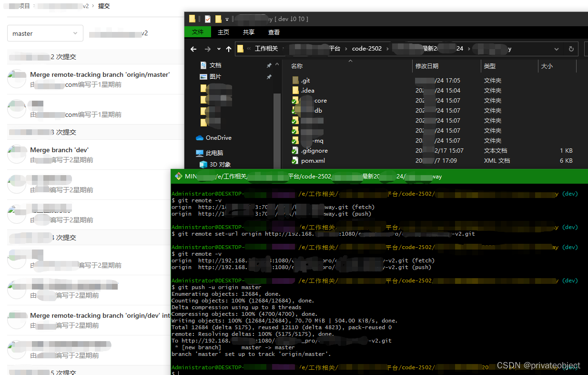Click the "git push -u origin master" line in terminal
This screenshot has width=588, height=375.
pos(216,287)
